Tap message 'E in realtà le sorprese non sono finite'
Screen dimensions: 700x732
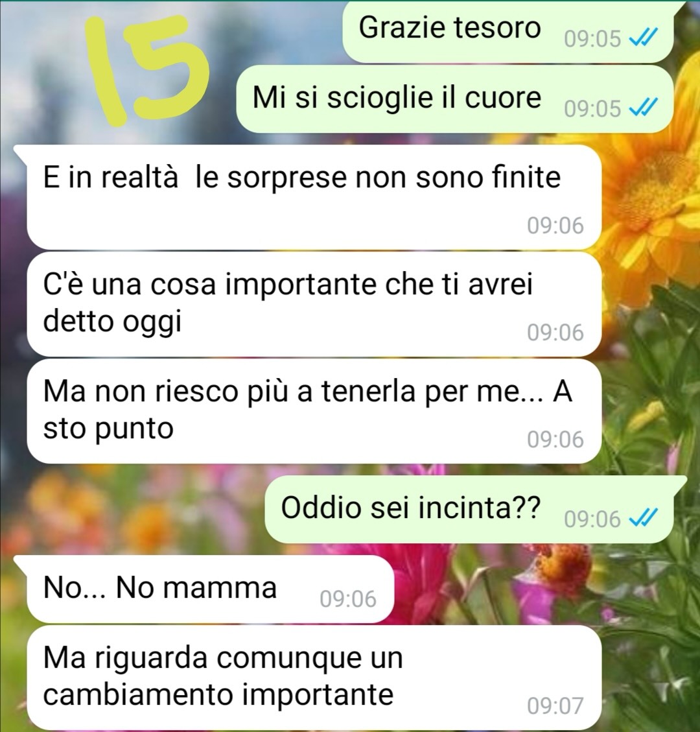pyautogui.click(x=314, y=196)
